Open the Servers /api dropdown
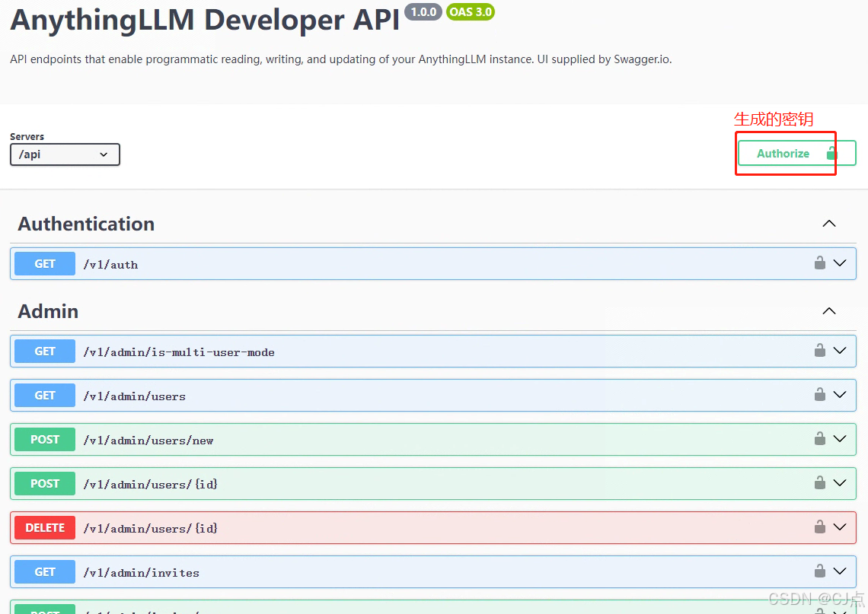This screenshot has height=614, width=868. pyautogui.click(x=65, y=154)
